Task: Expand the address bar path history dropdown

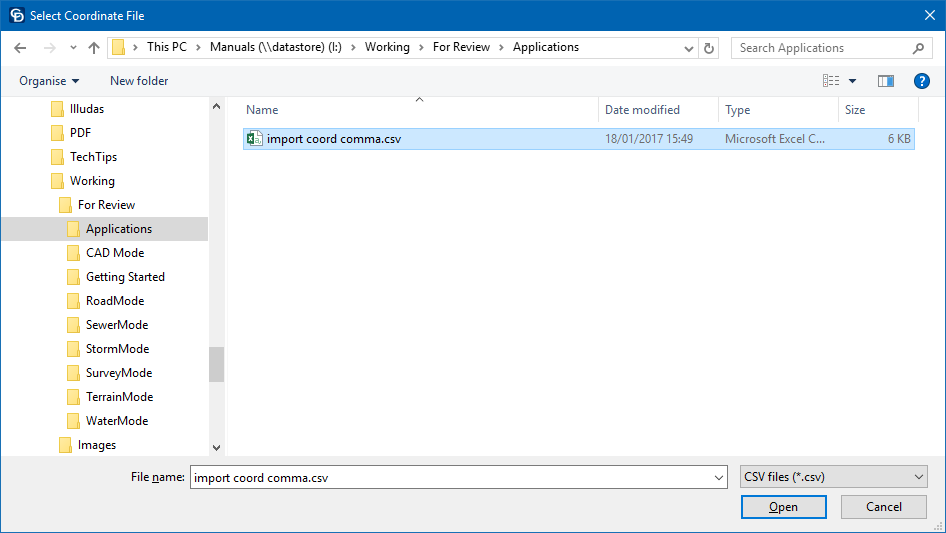Action: (689, 48)
